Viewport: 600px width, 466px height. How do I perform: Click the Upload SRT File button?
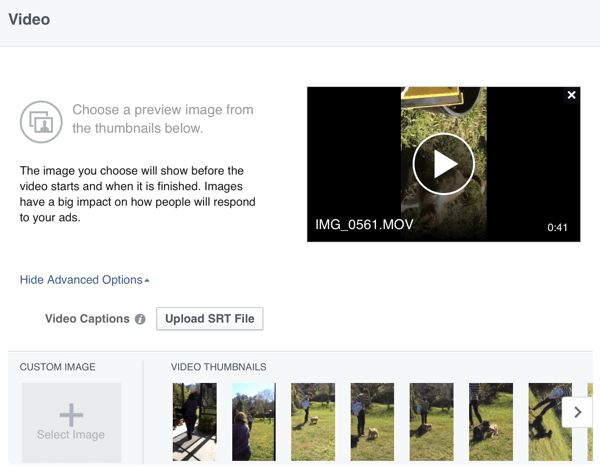point(209,319)
